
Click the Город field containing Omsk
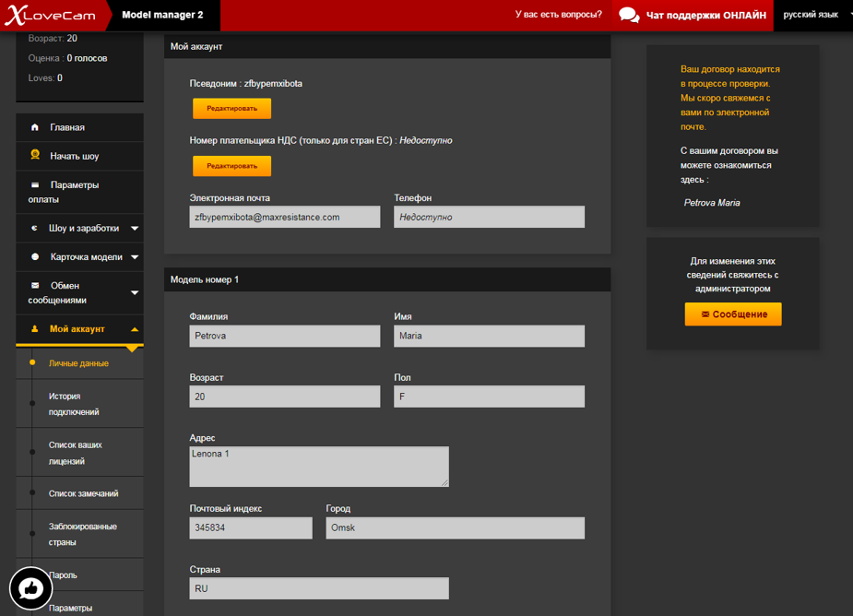coord(456,527)
